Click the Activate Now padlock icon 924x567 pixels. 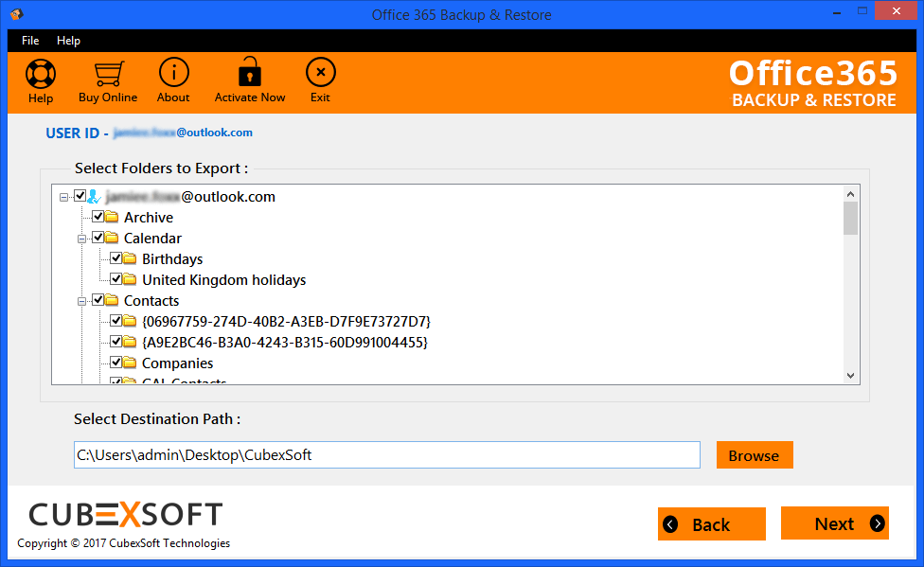pyautogui.click(x=250, y=73)
